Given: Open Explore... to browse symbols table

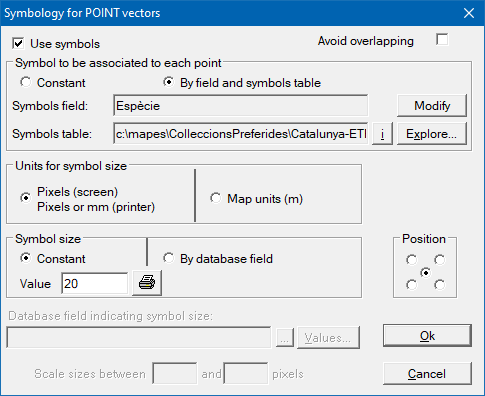Looking at the screenshot, I should pyautogui.click(x=432, y=134).
